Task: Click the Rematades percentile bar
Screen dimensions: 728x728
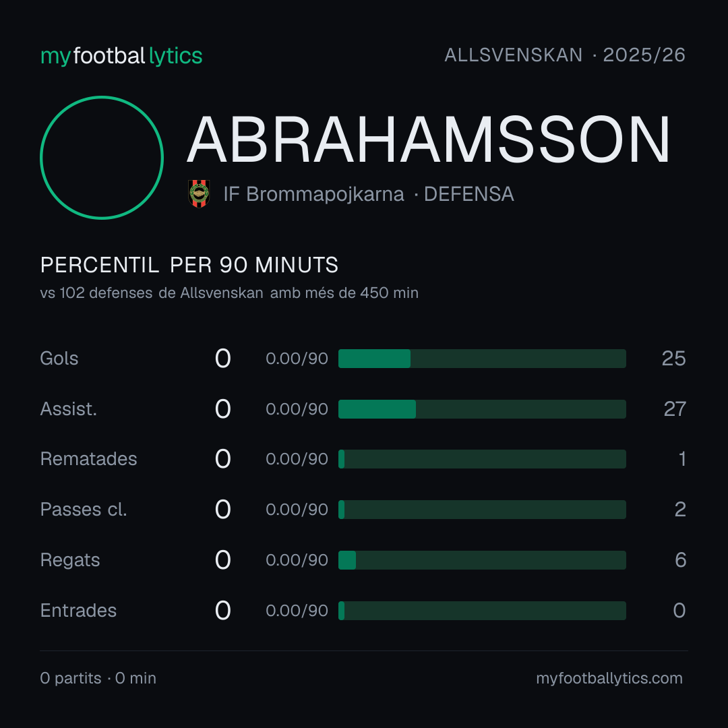Action: (x=482, y=459)
